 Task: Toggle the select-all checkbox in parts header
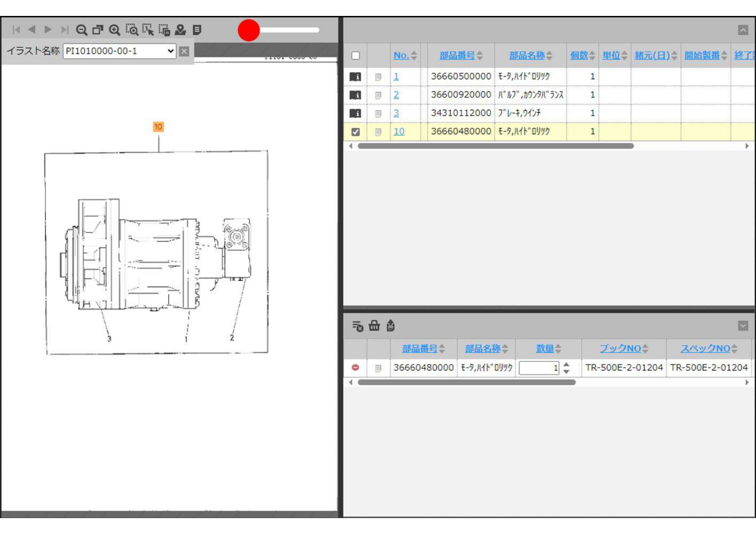355,56
